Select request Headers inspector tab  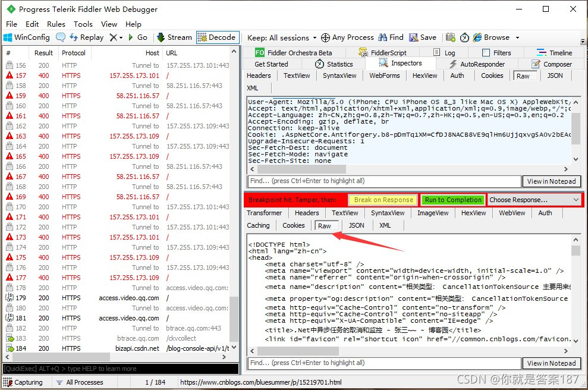coord(259,76)
